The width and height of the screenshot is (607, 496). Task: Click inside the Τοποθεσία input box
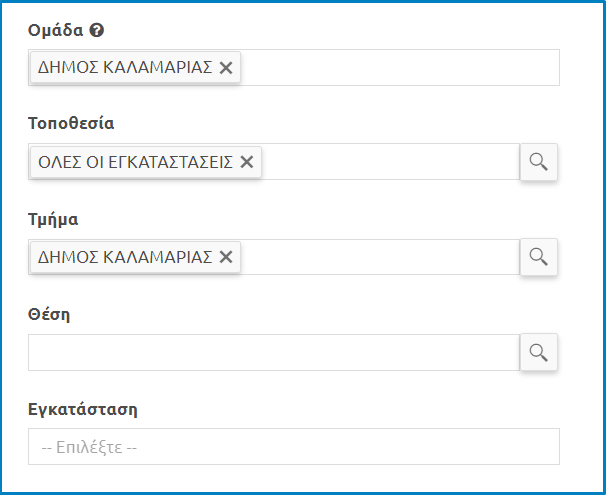tap(390, 162)
